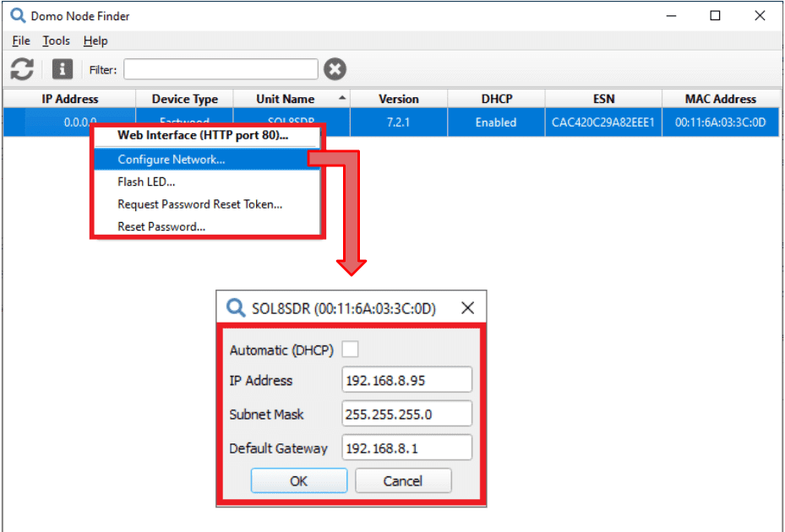
Task: Click the info icon in the toolbar
Action: (x=63, y=69)
